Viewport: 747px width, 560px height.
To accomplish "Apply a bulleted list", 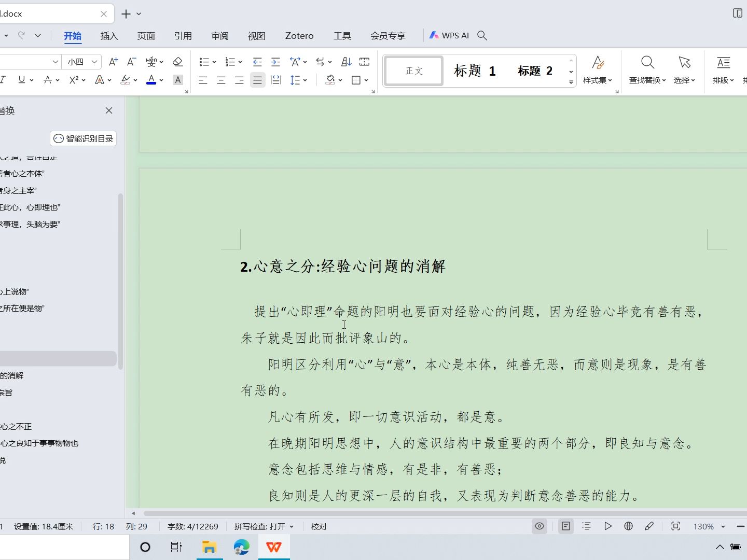I will [x=204, y=62].
